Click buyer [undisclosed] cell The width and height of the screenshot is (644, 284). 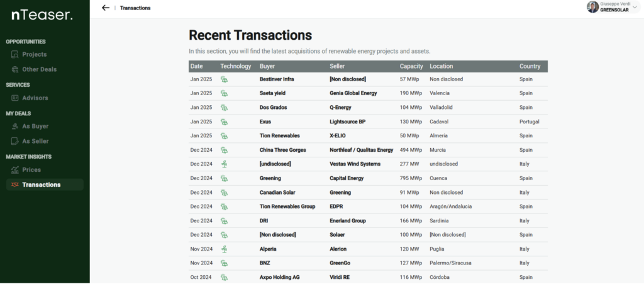pos(275,164)
